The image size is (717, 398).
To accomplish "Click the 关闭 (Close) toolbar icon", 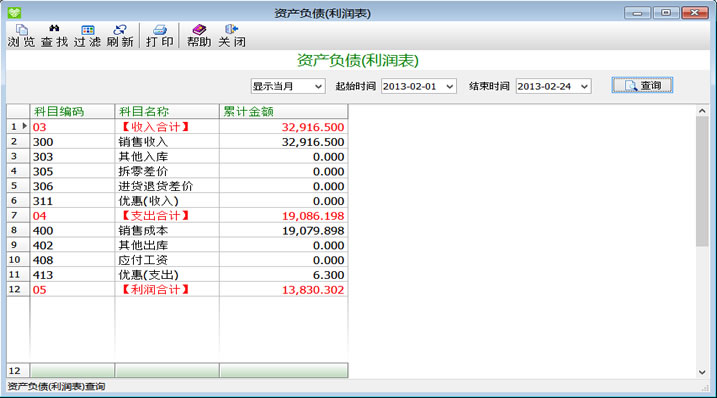I will point(232,36).
